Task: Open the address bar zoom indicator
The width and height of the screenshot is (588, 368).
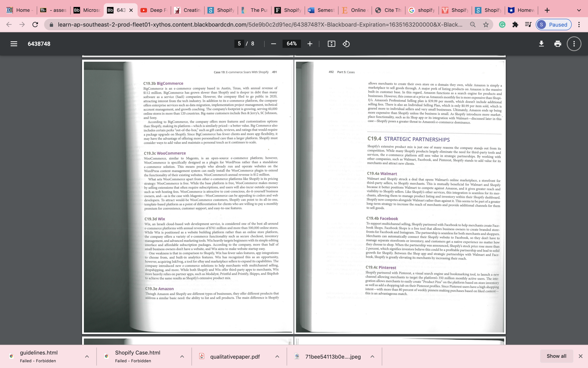Action: [473, 25]
